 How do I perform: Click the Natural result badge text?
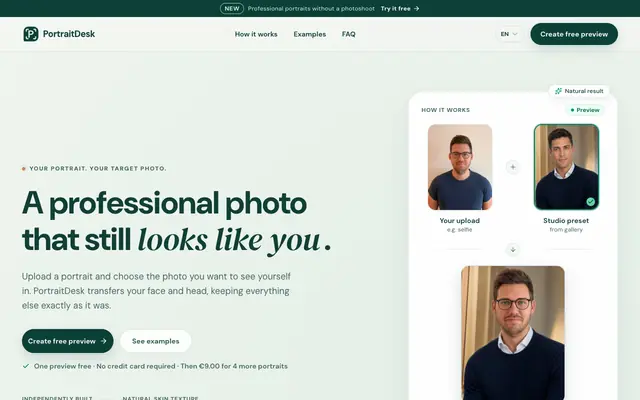584,91
